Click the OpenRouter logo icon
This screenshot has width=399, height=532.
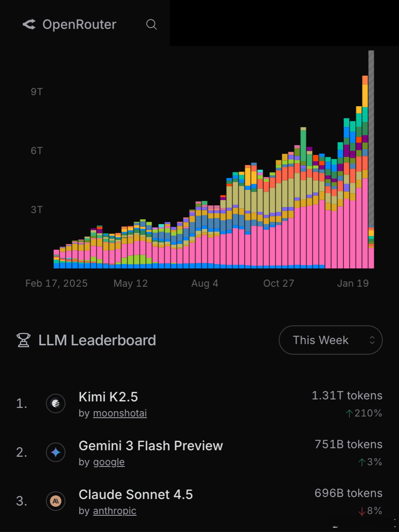[x=29, y=24]
